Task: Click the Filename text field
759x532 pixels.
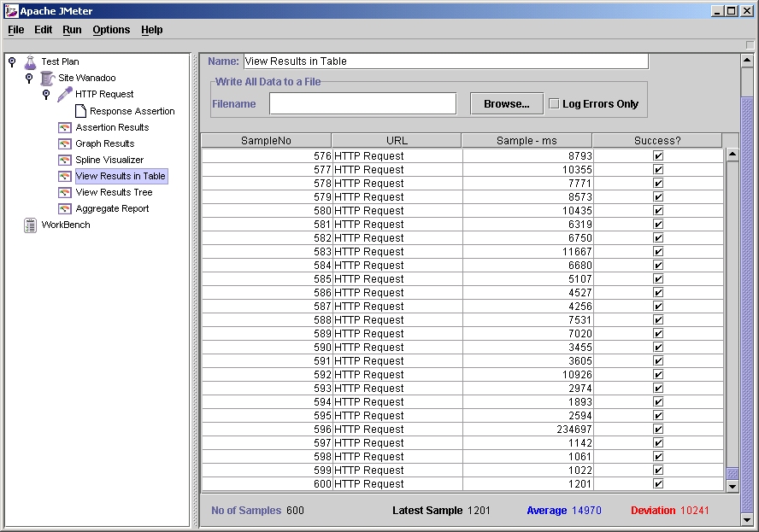Action: tap(362, 104)
